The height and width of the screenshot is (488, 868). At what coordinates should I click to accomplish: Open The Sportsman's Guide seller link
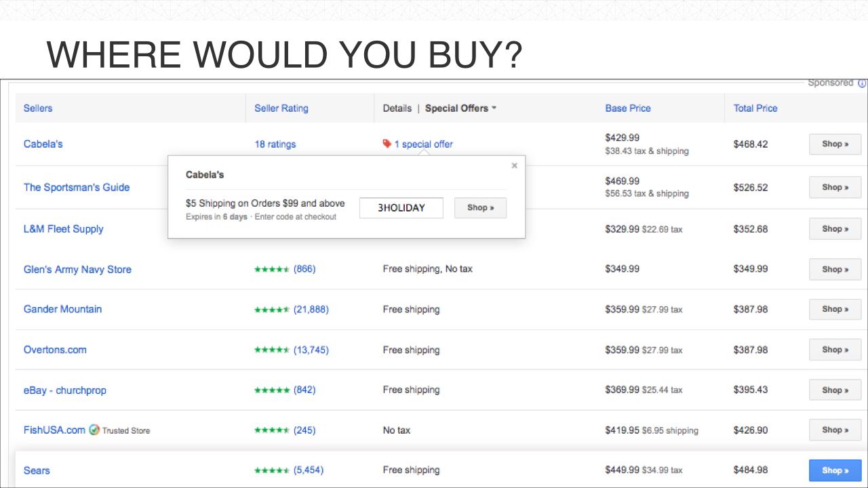[77, 187]
